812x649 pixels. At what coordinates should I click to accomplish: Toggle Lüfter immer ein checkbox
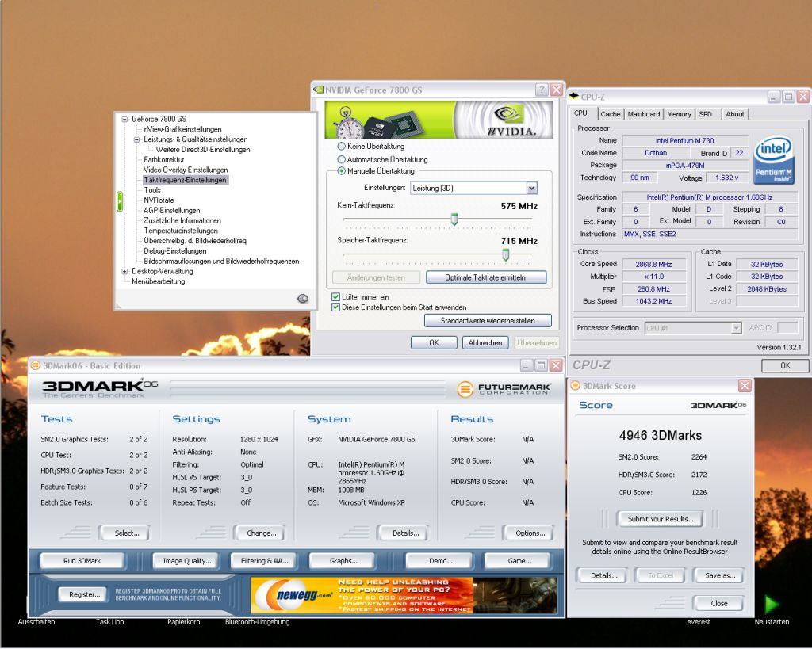coord(335,297)
